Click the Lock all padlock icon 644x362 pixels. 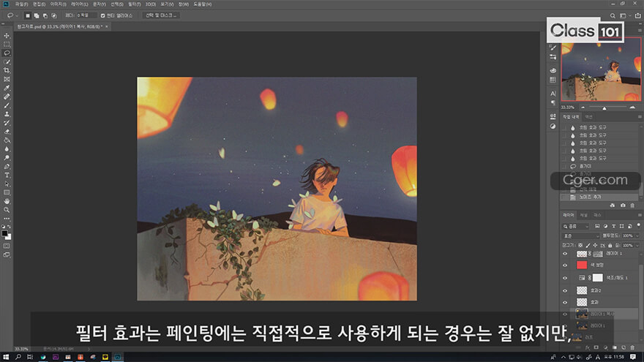(610, 246)
